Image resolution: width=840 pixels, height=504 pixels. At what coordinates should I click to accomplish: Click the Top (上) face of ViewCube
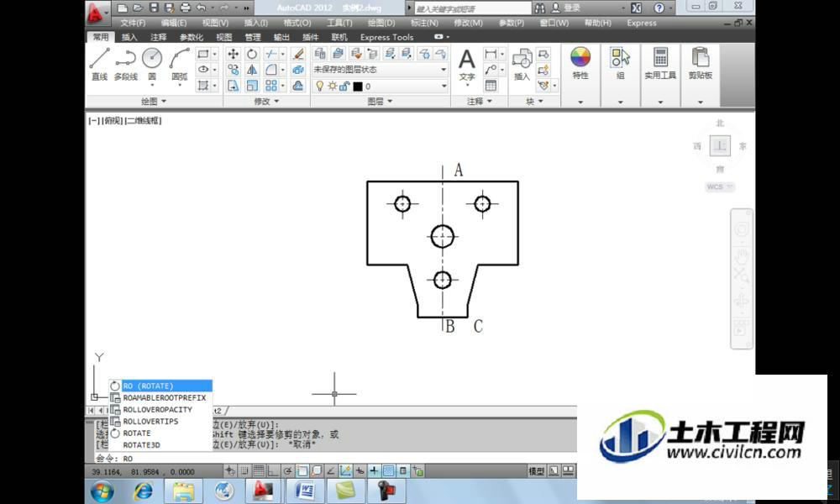point(720,145)
